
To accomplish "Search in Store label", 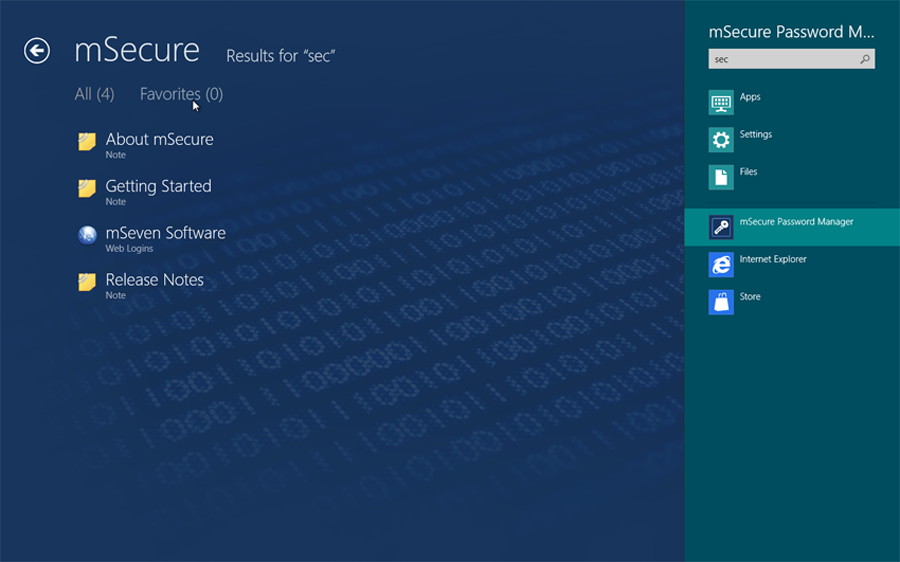I will (x=750, y=297).
